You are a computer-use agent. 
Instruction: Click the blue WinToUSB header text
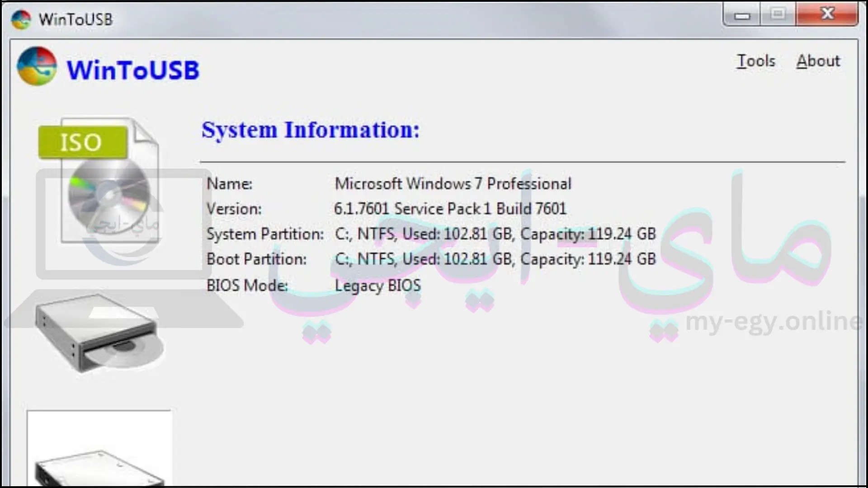coord(133,70)
